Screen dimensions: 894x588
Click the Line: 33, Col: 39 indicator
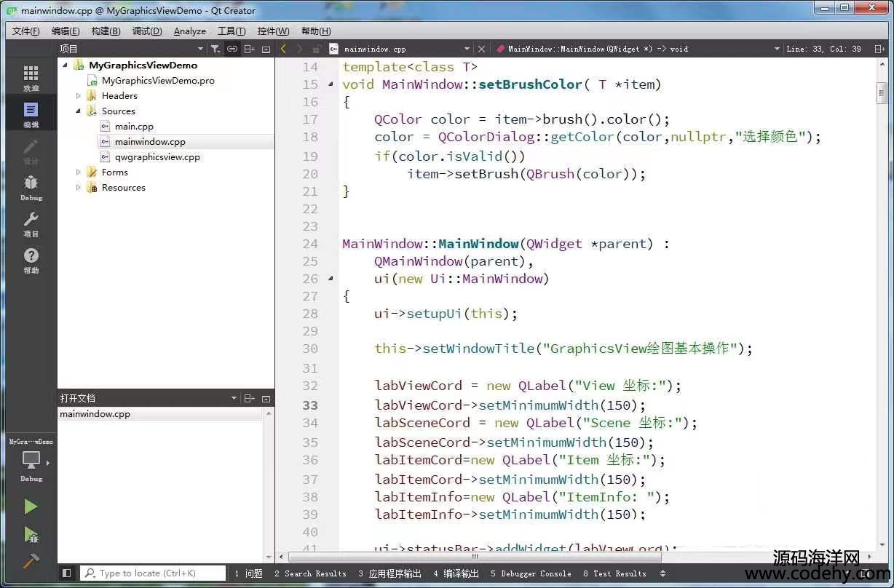823,49
